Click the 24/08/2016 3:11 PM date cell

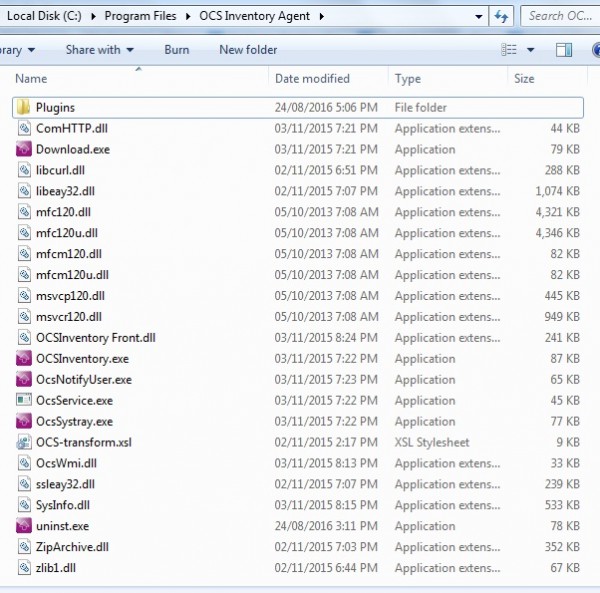[326, 526]
